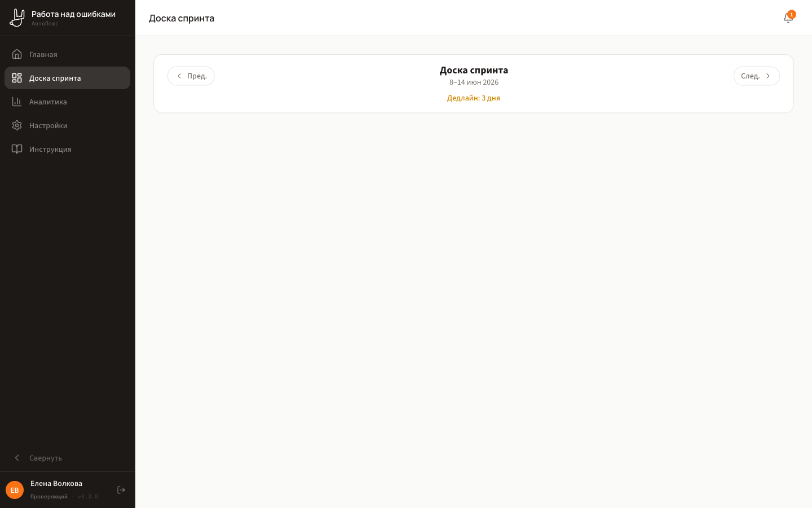Click the Аналитика chart icon
This screenshot has height=508, width=812.
coord(17,102)
